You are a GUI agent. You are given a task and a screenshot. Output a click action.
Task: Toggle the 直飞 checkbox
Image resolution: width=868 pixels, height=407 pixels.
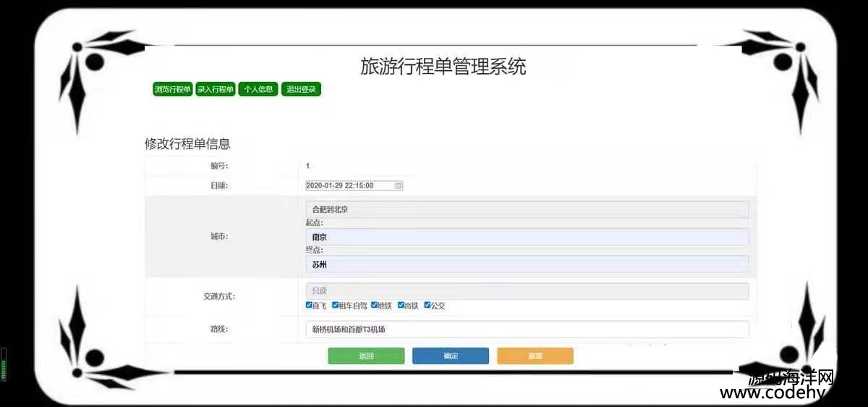pos(310,305)
